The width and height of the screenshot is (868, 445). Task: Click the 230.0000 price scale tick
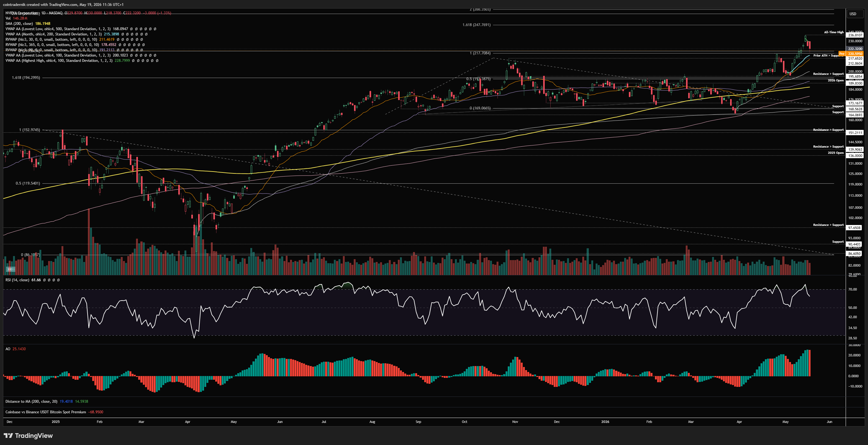tap(855, 41)
